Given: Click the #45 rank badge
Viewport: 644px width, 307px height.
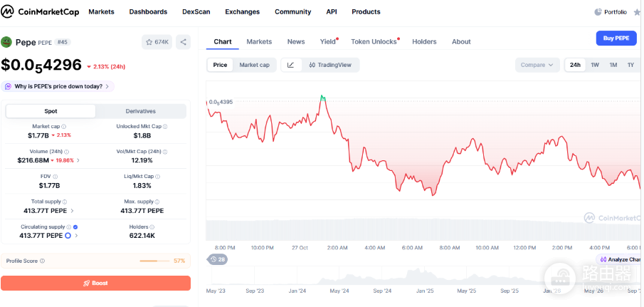Looking at the screenshot, I should coord(63,42).
